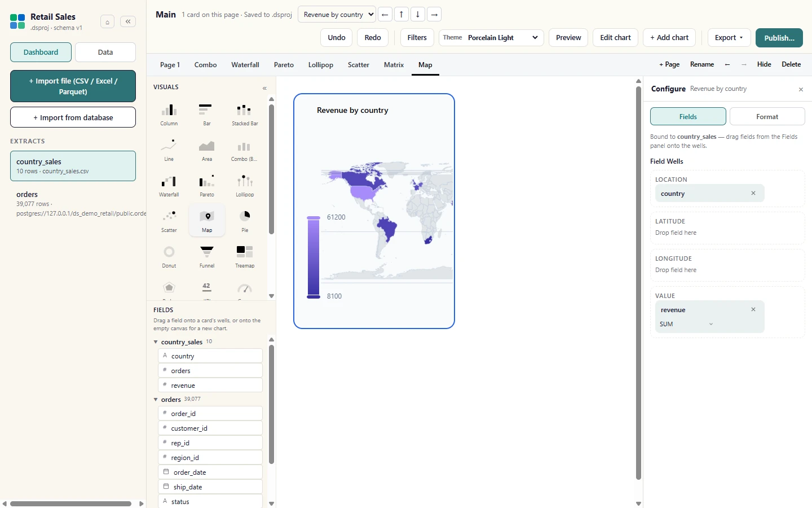Show the Fields configuration section
Viewport: 812px width, 508px height.
[688, 117]
